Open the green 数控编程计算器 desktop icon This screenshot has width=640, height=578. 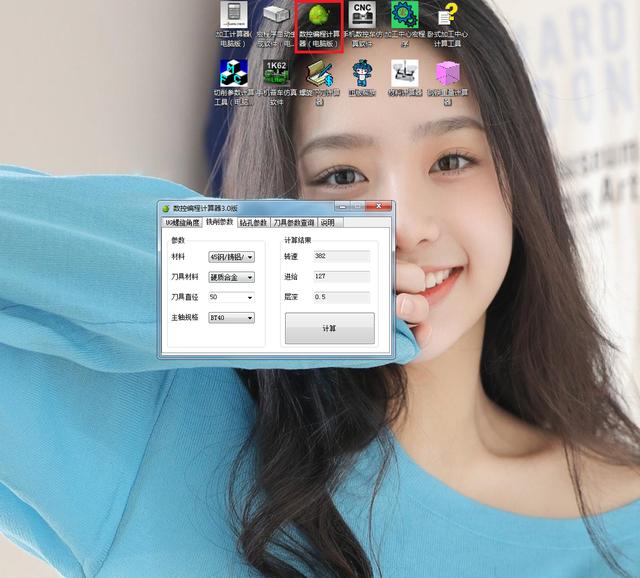pyautogui.click(x=319, y=17)
